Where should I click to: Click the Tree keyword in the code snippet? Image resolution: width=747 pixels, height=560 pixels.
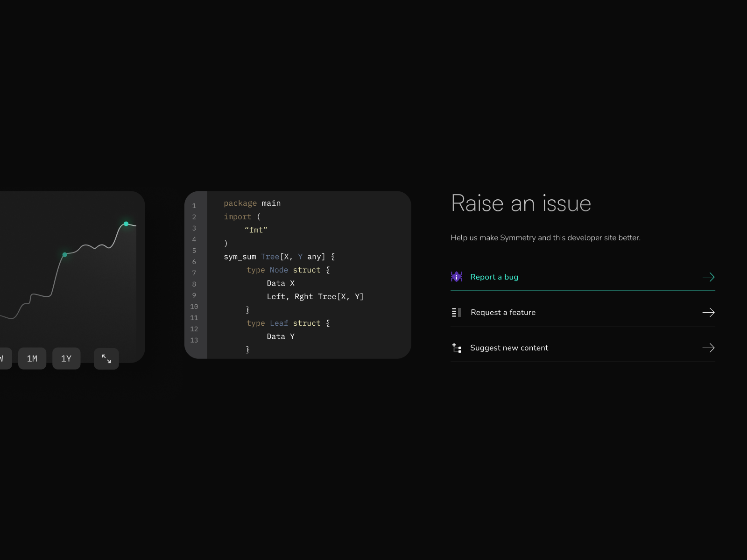(x=270, y=257)
